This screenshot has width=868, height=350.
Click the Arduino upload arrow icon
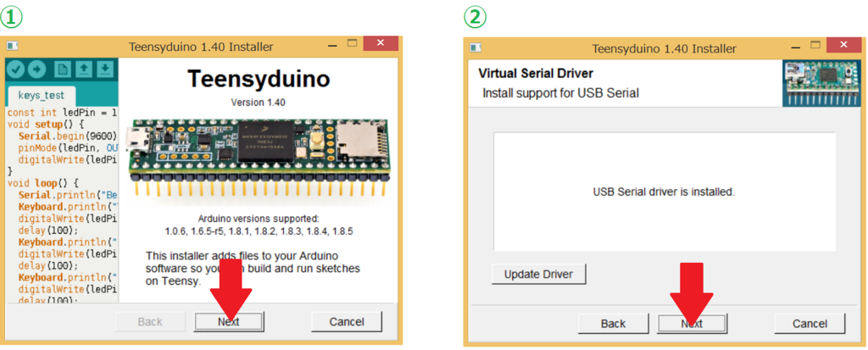[36, 69]
